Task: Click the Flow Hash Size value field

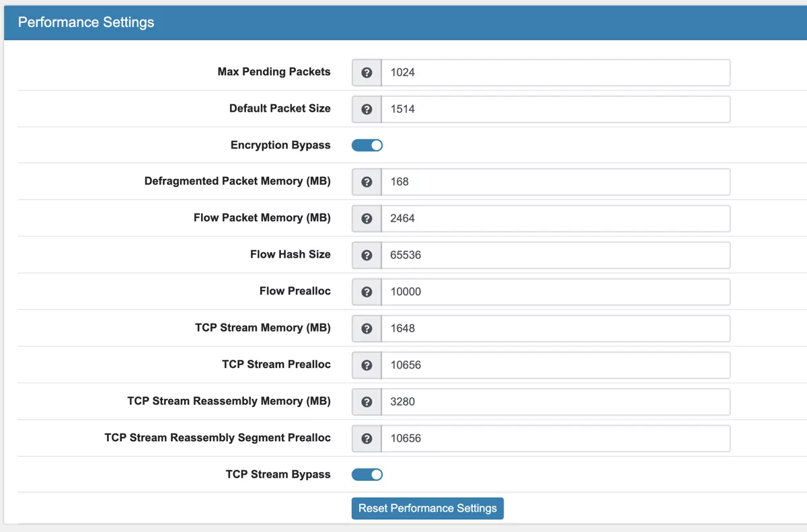Action: 555,255
